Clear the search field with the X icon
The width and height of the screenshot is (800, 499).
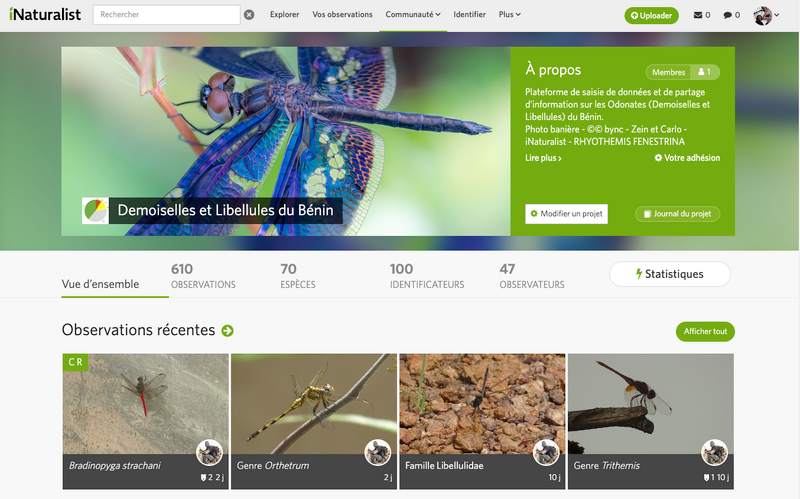click(249, 15)
